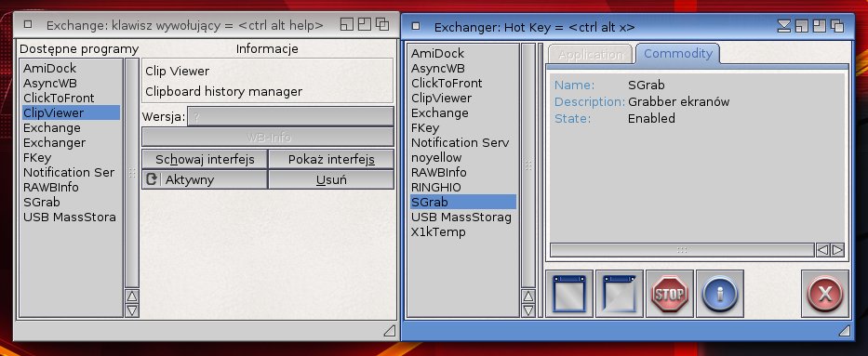868x356 pixels.
Task: Click the Schowaj interfejs button
Action: click(x=205, y=160)
